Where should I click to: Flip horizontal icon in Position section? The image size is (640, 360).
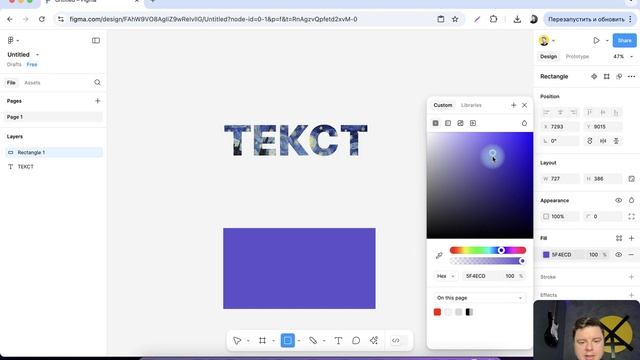click(603, 141)
